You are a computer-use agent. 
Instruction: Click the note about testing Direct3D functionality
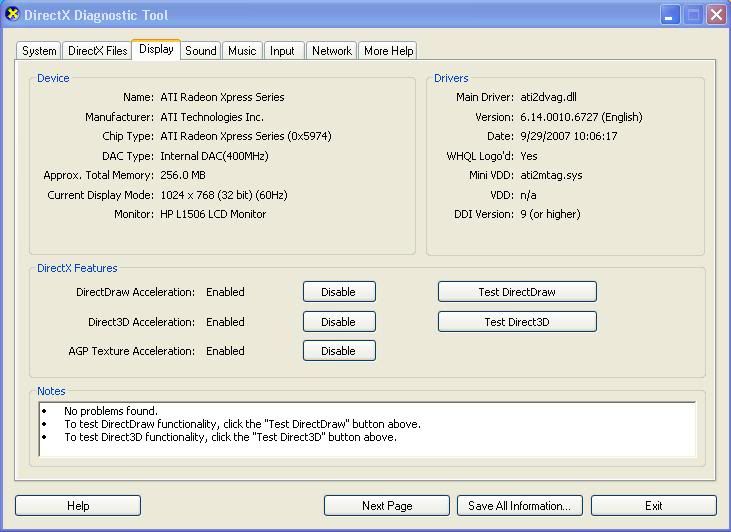coord(230,437)
